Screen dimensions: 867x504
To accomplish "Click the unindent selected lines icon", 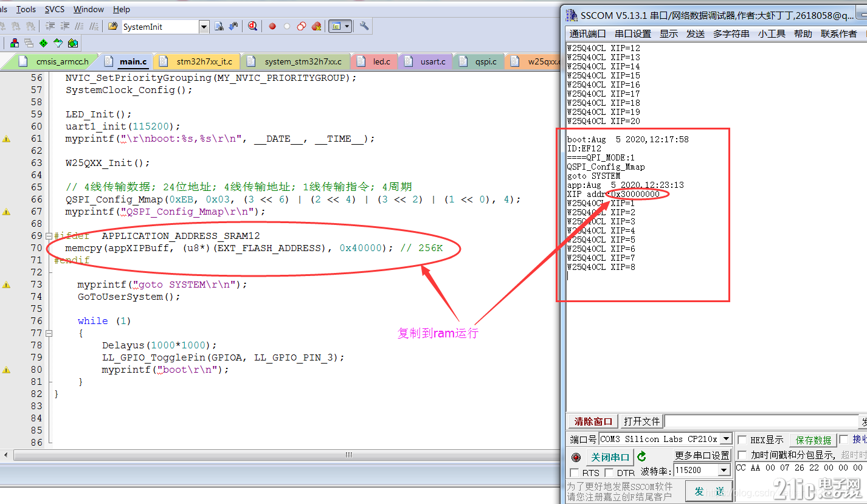I will point(65,26).
